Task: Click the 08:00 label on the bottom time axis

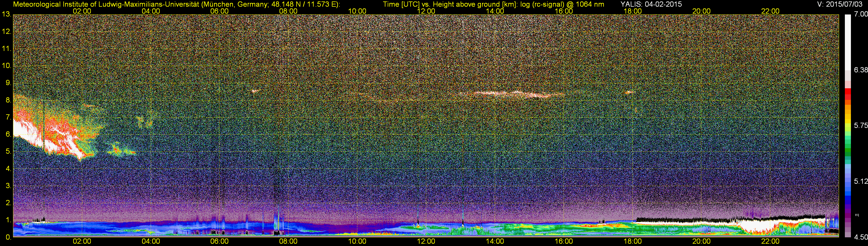Action: coord(288,241)
